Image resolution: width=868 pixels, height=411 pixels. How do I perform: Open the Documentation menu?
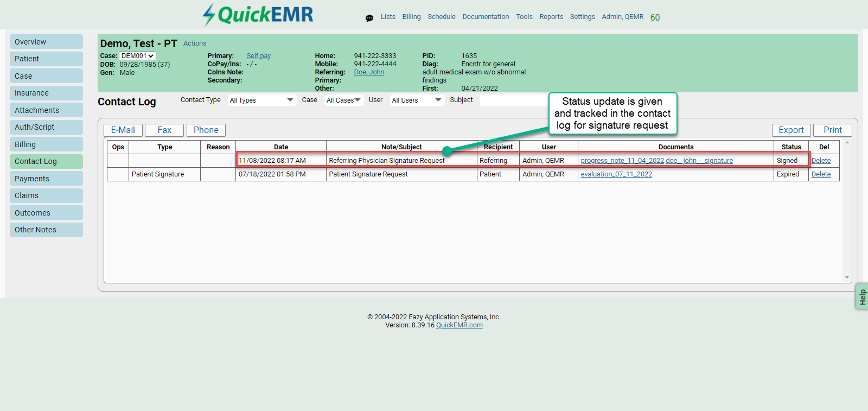coord(486,17)
